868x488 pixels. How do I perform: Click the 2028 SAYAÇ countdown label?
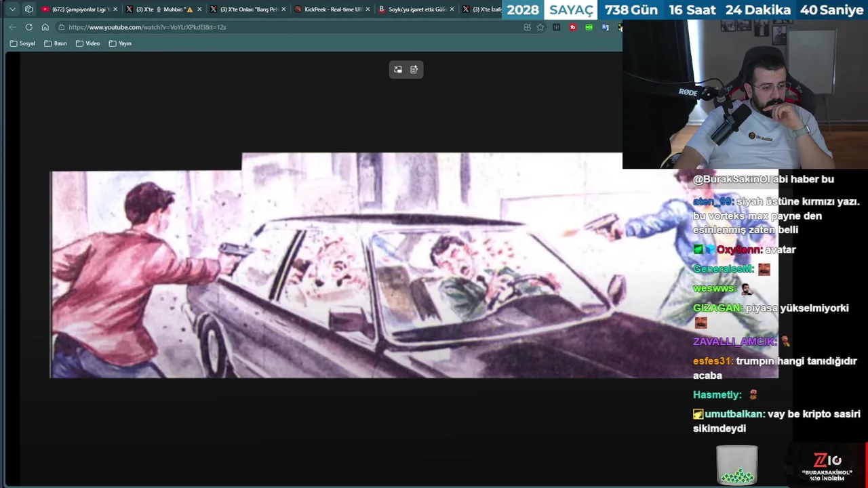pyautogui.click(x=550, y=10)
